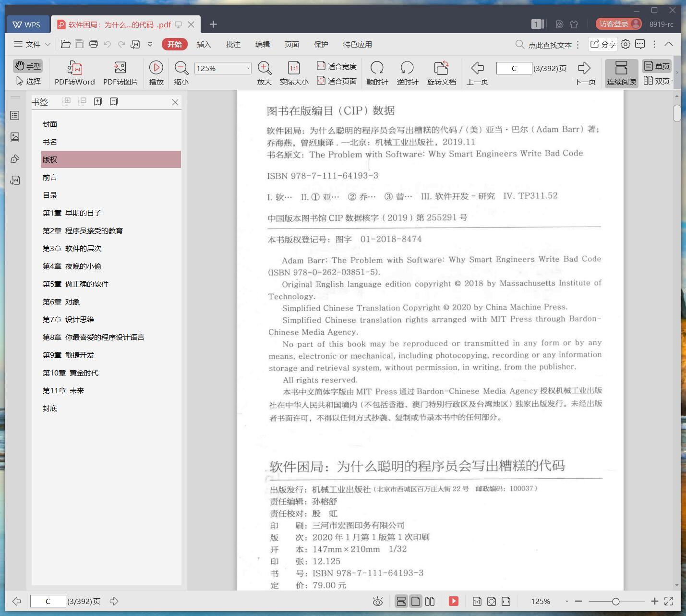Open the more options vertical dots menu
The image size is (686, 616).
(654, 44)
